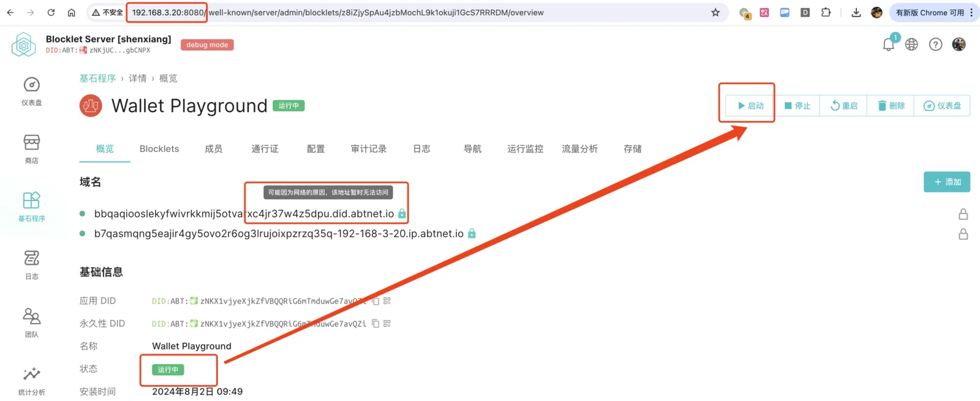Open the 统计分析 analytics sidebar icon

click(x=32, y=380)
